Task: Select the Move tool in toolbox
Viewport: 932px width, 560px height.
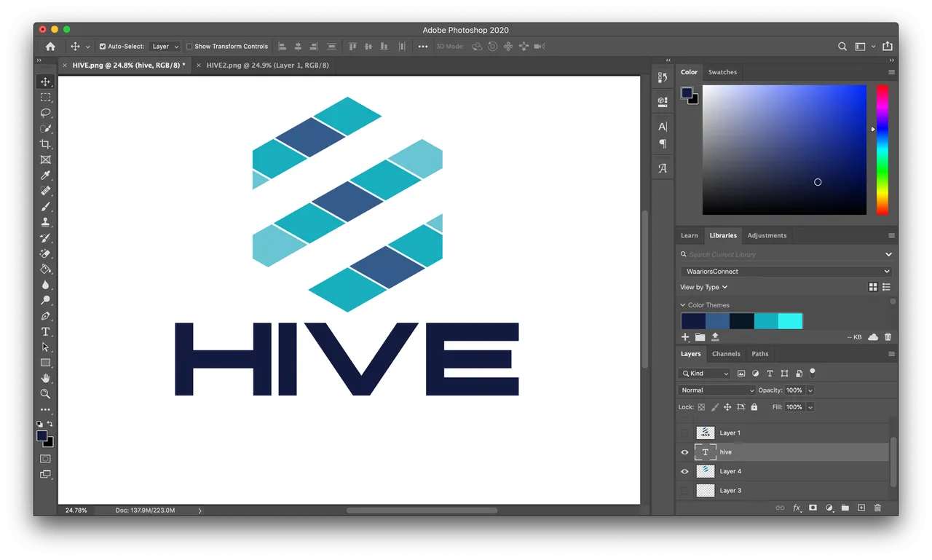Action: 45,82
